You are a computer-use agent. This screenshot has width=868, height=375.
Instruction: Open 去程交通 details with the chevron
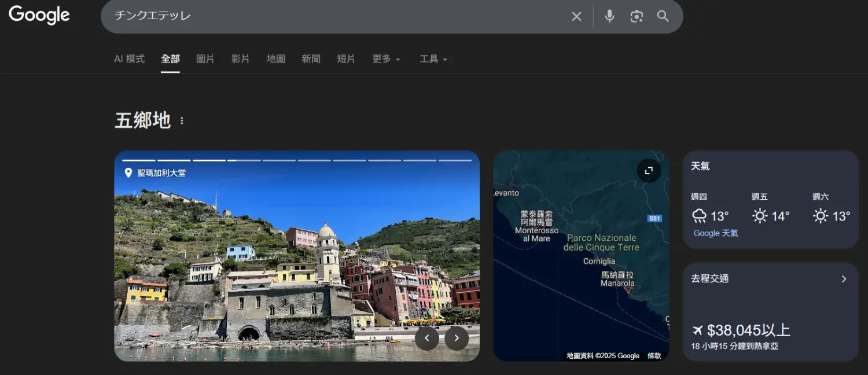(x=844, y=279)
